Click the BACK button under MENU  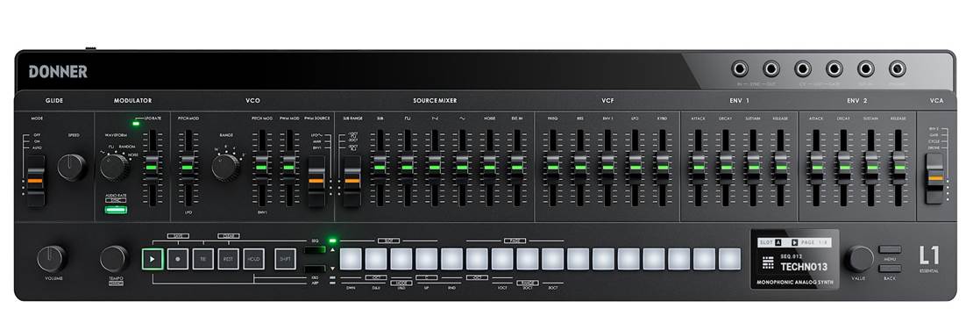[x=890, y=268]
